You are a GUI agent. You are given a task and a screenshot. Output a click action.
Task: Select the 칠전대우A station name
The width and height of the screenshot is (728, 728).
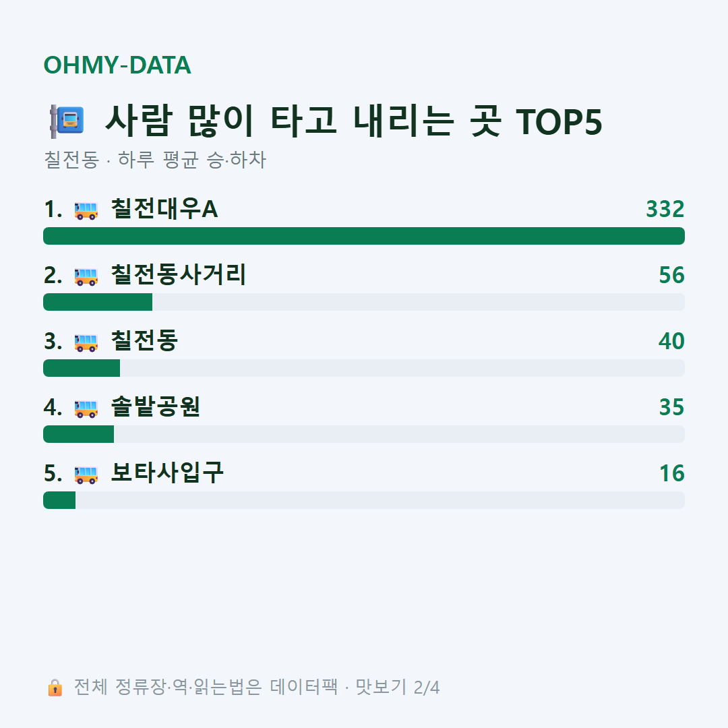(x=164, y=209)
